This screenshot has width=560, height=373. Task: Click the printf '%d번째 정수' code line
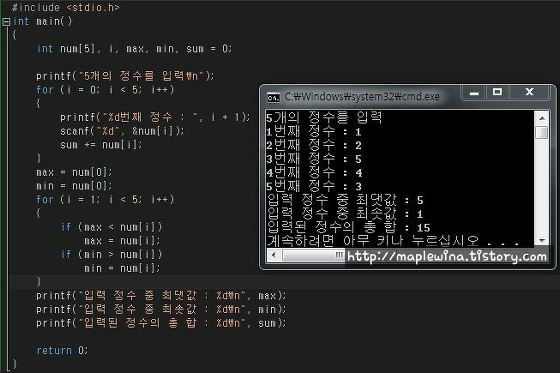(x=155, y=117)
